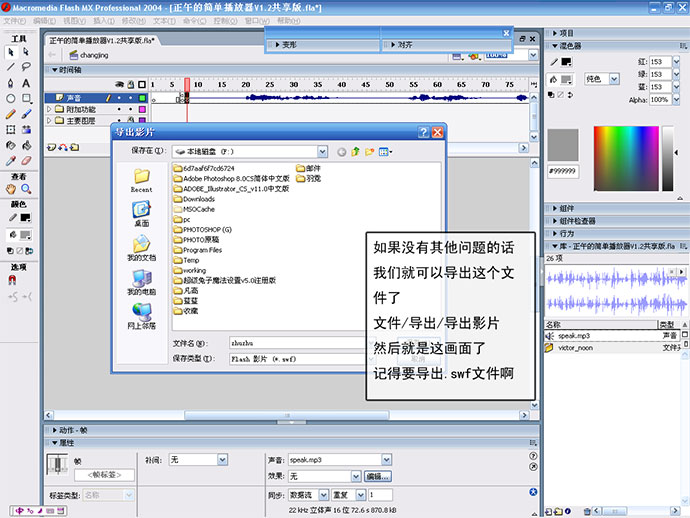This screenshot has width=690, height=518.
Task: Click the Up One Level icon in export dialog
Action: point(356,152)
